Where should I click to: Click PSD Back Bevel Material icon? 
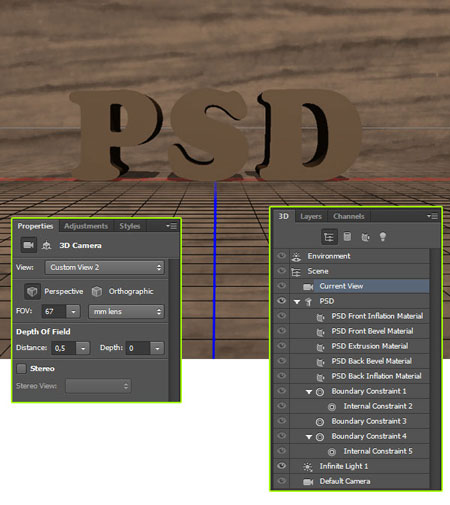coord(320,362)
